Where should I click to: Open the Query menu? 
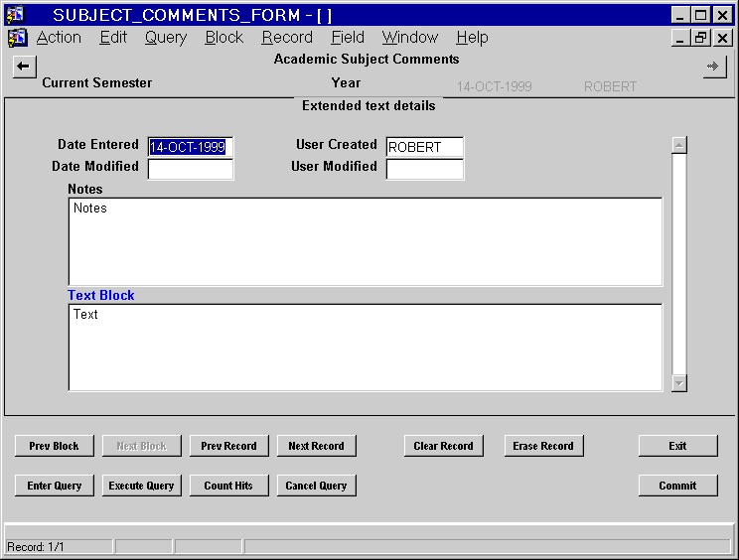coord(166,37)
